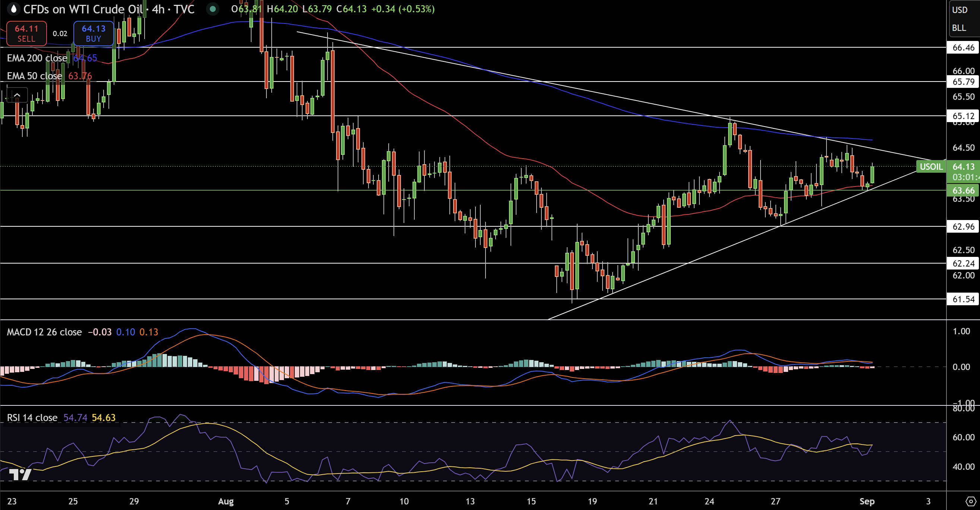Click the EMA 200 value 64.65
This screenshot has width=980, height=510.
85,58
